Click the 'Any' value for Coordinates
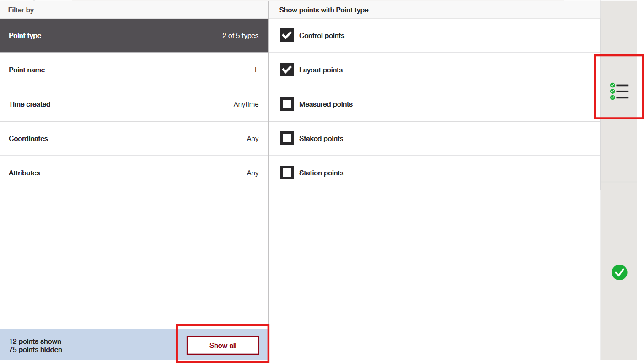 pos(252,139)
